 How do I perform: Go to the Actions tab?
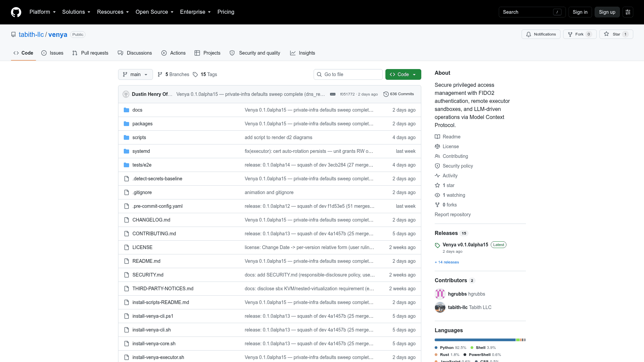click(173, 53)
